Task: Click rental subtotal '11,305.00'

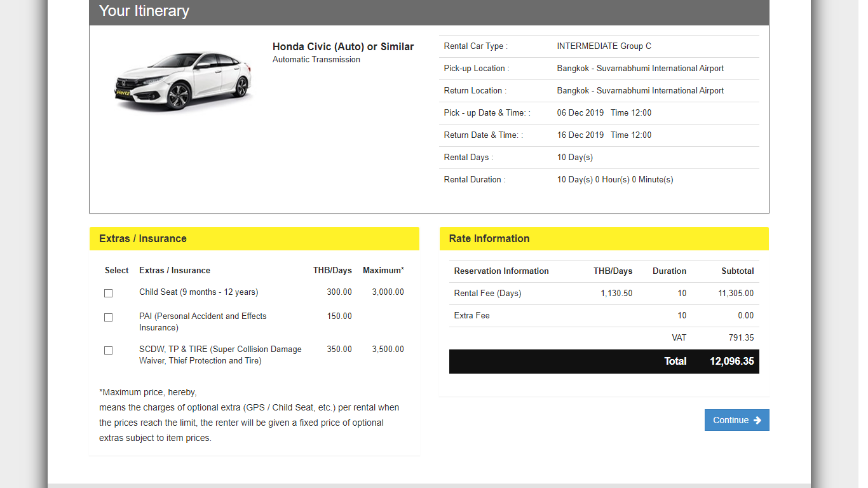Action: click(736, 293)
